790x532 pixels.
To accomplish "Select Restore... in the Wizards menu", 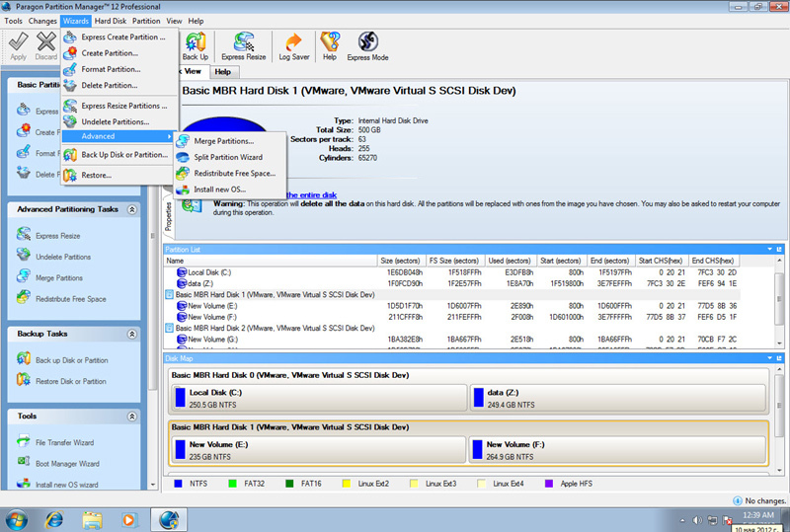I will click(119, 175).
